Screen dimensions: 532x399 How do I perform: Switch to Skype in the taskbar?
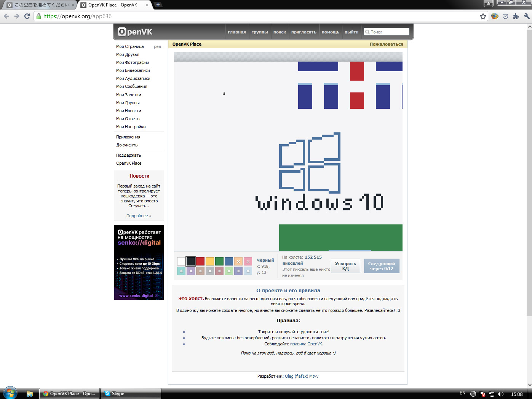[x=130, y=394]
